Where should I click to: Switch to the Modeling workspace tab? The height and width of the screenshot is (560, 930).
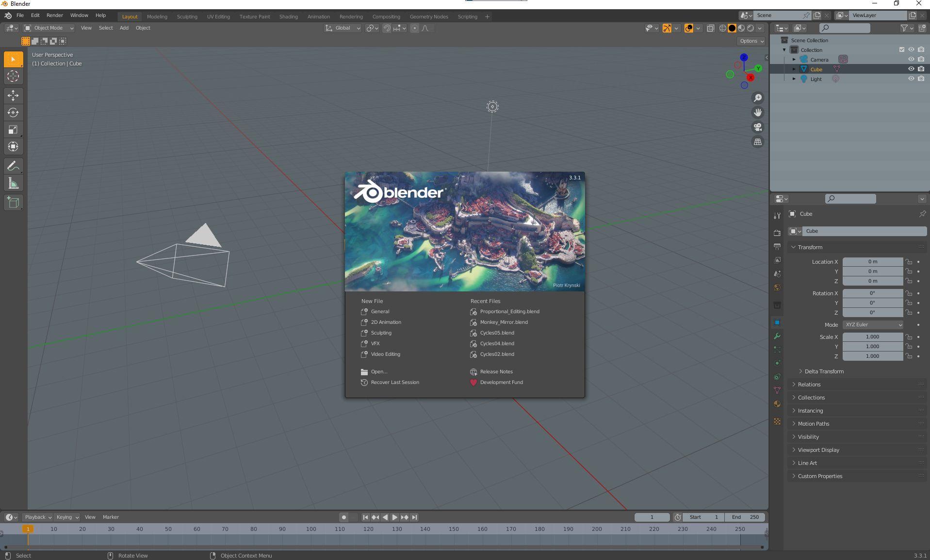(x=157, y=16)
